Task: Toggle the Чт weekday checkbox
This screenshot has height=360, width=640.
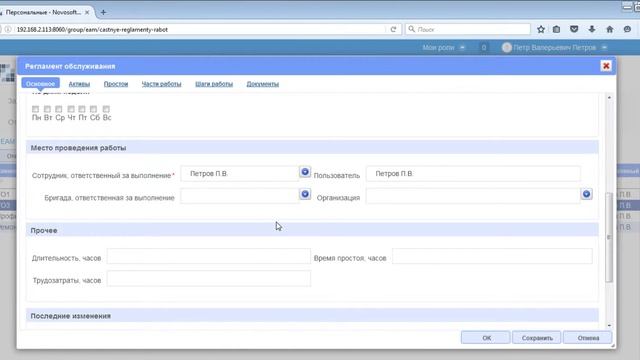Action: point(71,109)
